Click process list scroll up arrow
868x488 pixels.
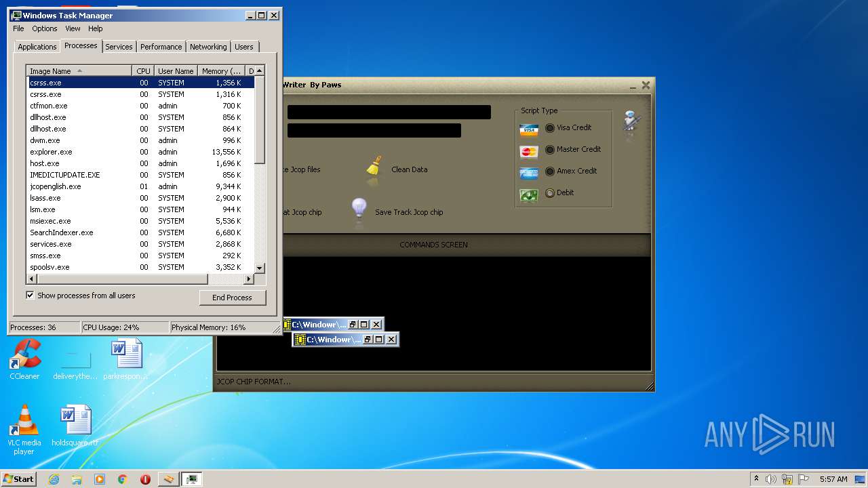click(260, 70)
